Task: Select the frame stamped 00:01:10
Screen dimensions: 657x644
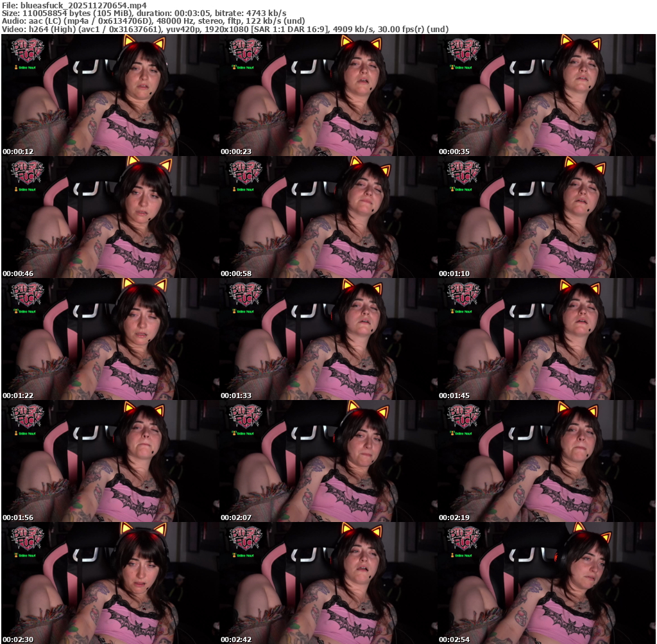Action: click(547, 217)
